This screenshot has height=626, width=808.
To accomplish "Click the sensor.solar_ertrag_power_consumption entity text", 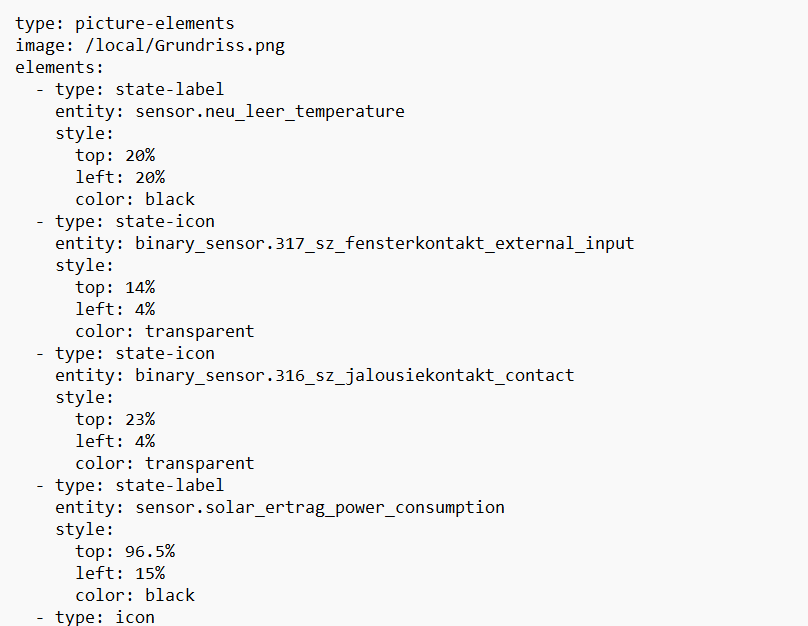I will 319,507.
